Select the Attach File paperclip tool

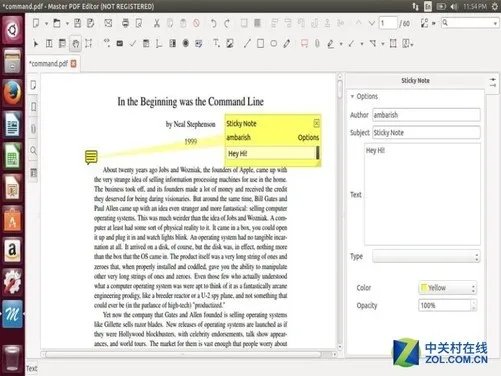317,43
